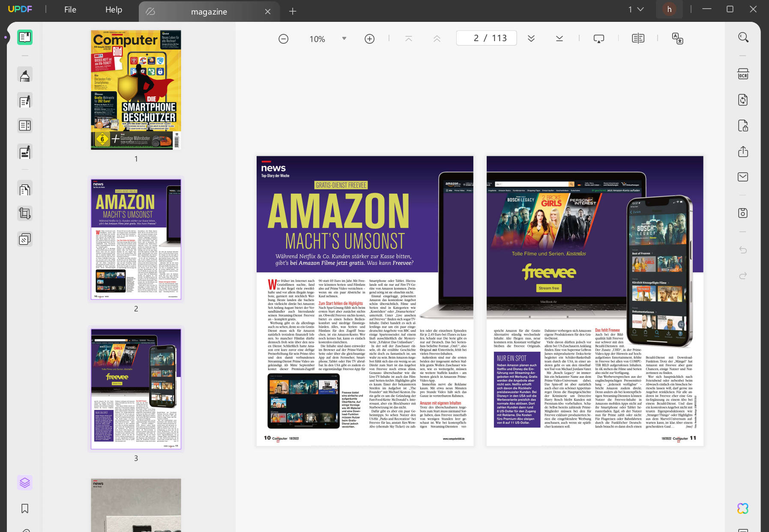Open the translate tool
The image size is (769, 532).
pos(677,39)
